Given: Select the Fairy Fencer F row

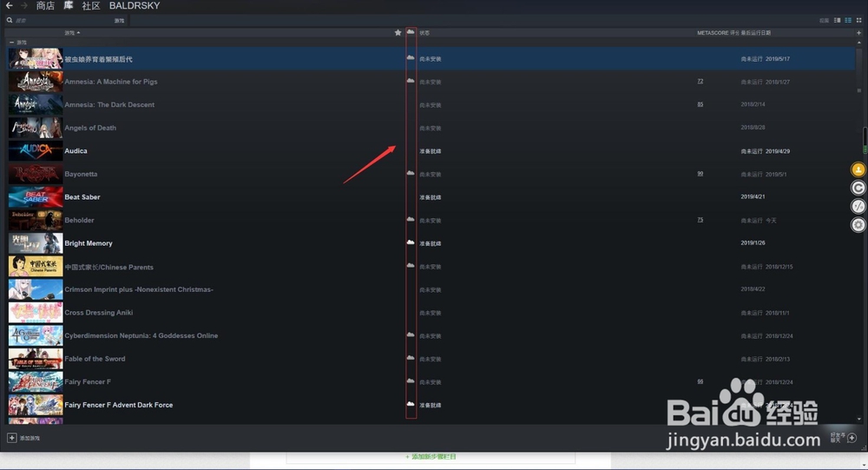Looking at the screenshot, I should (x=431, y=382).
